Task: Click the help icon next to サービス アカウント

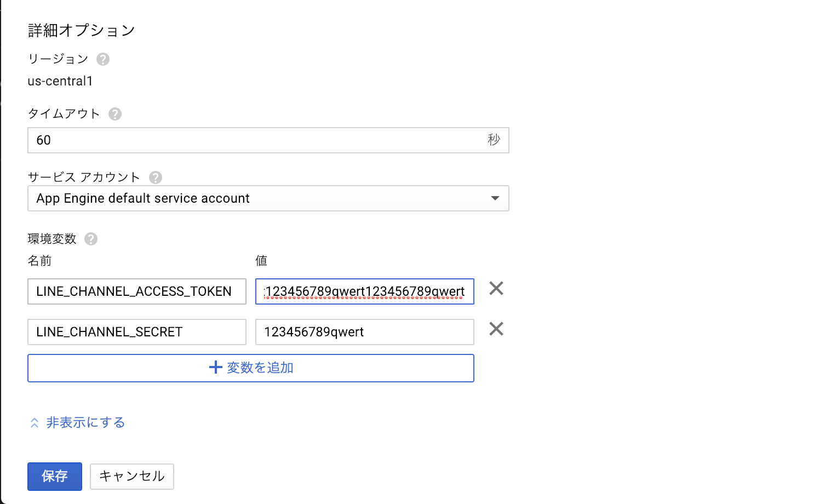Action: click(x=156, y=177)
